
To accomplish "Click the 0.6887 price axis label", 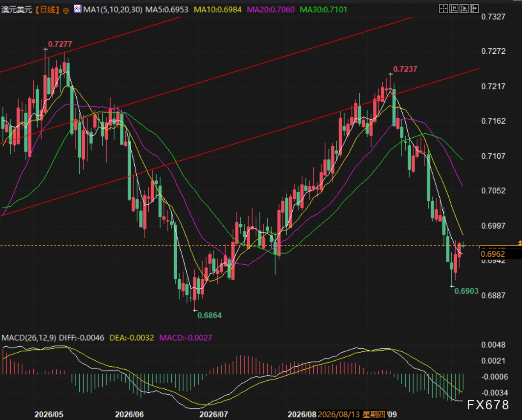I will 493,295.
